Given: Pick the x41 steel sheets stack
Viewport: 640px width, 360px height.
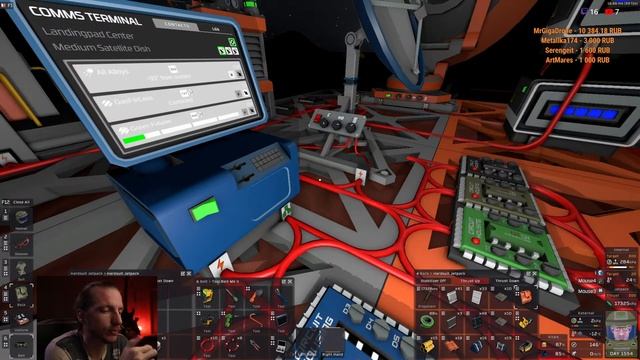Looking at the screenshot, I should click(x=452, y=297).
